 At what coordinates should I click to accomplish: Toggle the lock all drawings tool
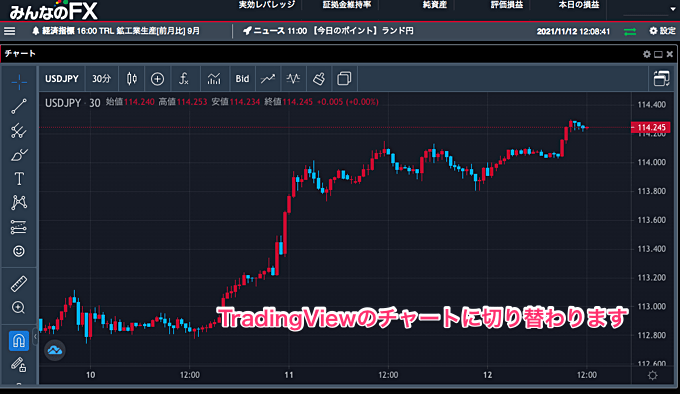(19, 365)
